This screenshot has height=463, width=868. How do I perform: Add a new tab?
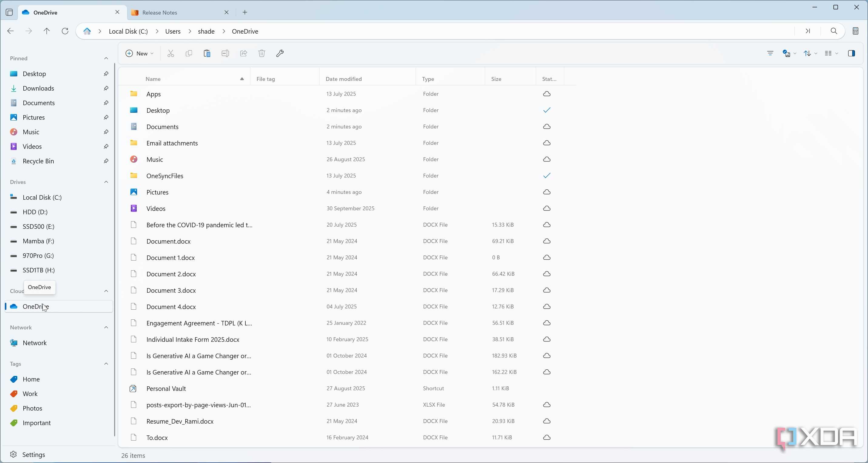pos(245,12)
